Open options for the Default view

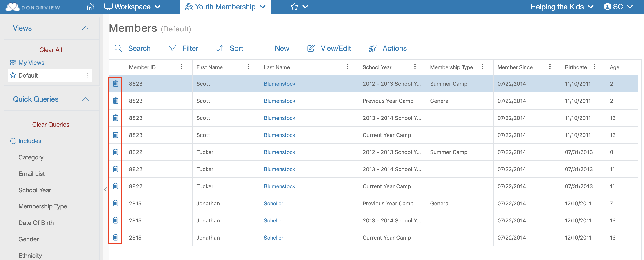(x=87, y=75)
